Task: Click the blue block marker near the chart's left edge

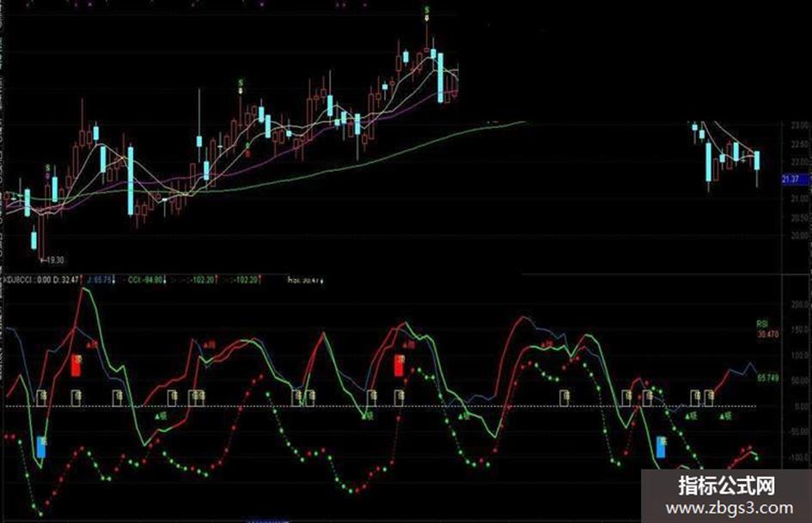Action: (x=41, y=447)
